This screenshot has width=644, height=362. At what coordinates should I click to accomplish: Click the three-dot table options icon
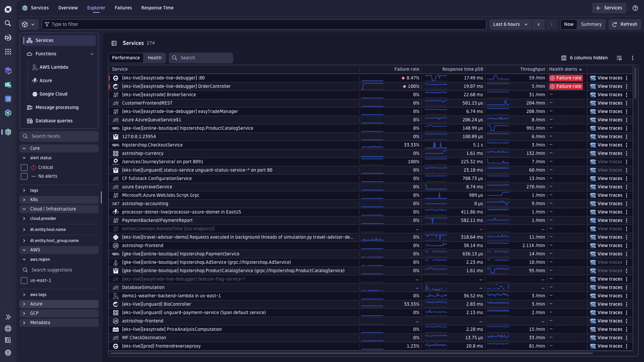click(633, 58)
